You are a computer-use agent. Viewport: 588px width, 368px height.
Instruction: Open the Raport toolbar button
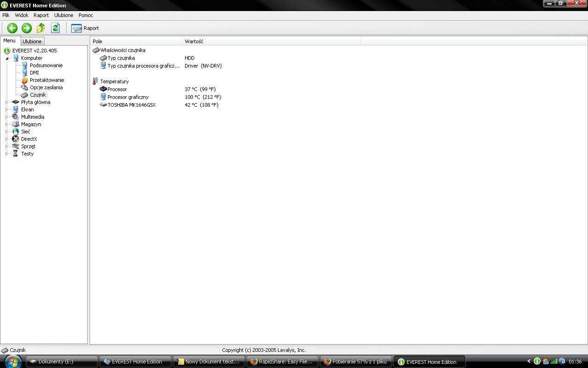pyautogui.click(x=85, y=28)
